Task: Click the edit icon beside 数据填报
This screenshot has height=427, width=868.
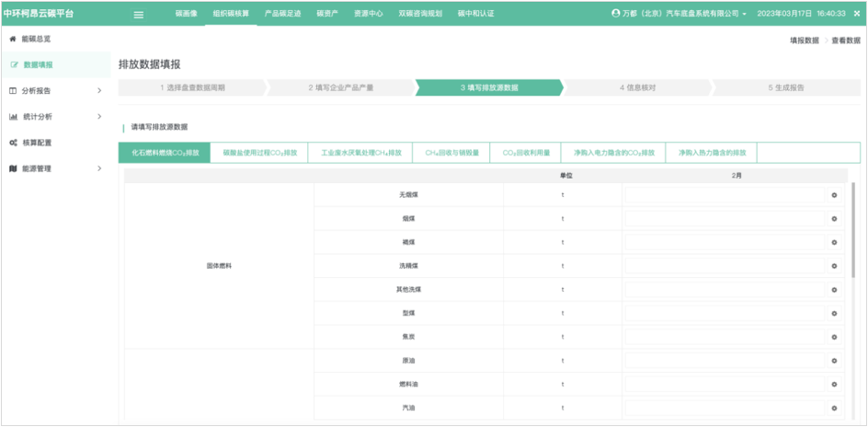Action: click(15, 64)
